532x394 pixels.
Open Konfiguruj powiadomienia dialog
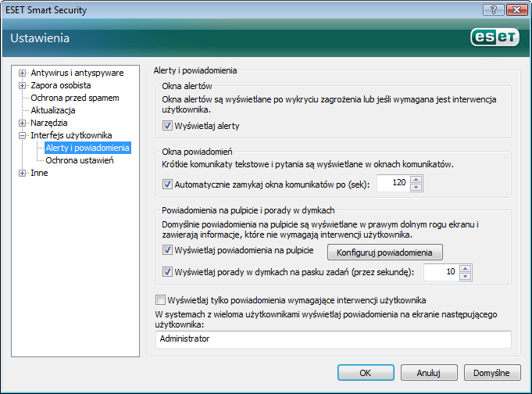coord(385,253)
